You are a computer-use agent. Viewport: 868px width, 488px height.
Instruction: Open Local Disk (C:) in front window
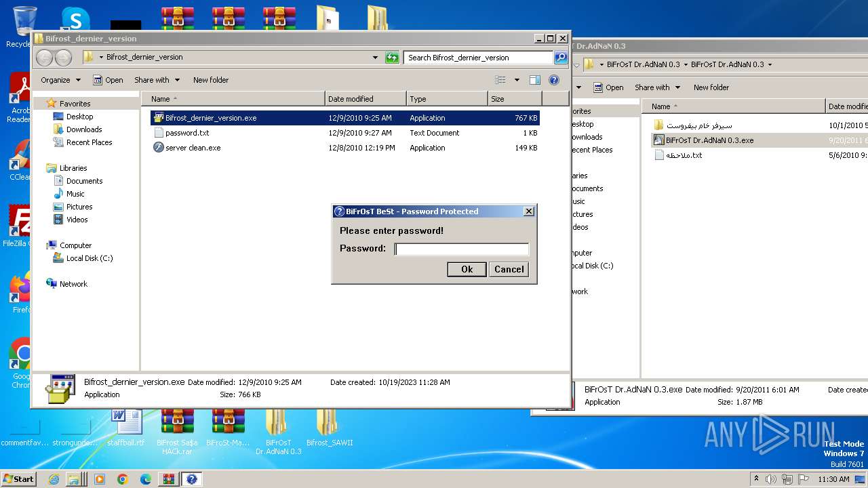90,258
